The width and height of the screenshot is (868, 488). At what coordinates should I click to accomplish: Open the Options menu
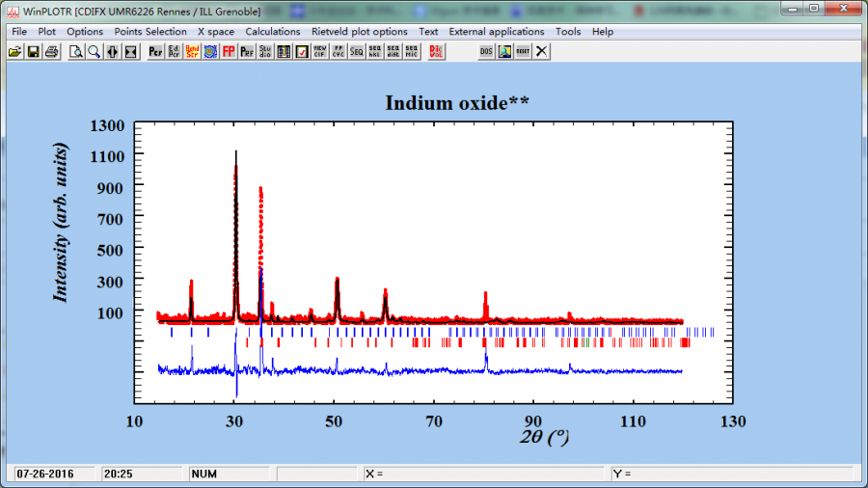85,32
